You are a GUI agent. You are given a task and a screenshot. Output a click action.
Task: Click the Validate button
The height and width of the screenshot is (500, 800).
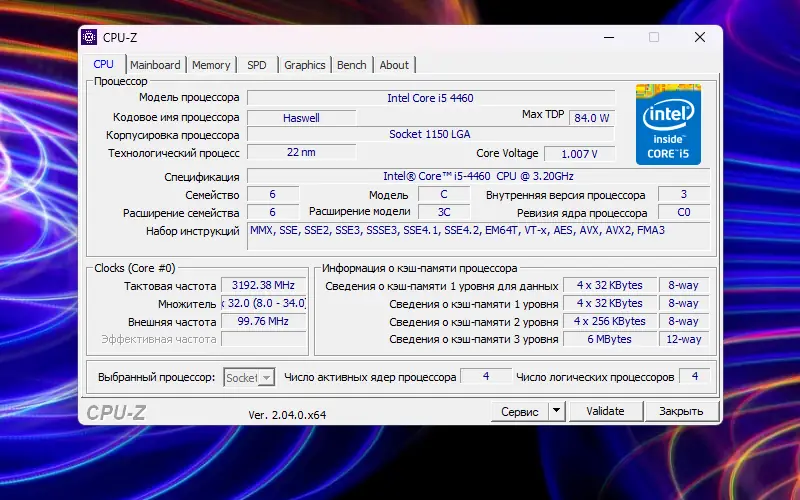(x=605, y=411)
